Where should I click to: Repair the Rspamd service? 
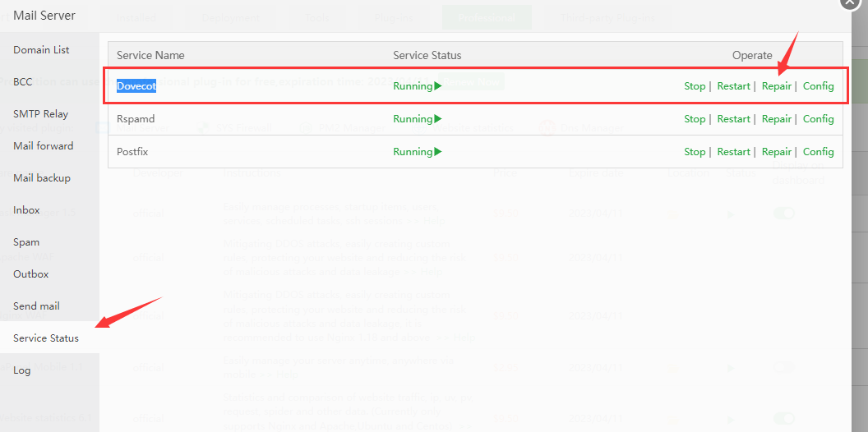(x=777, y=119)
